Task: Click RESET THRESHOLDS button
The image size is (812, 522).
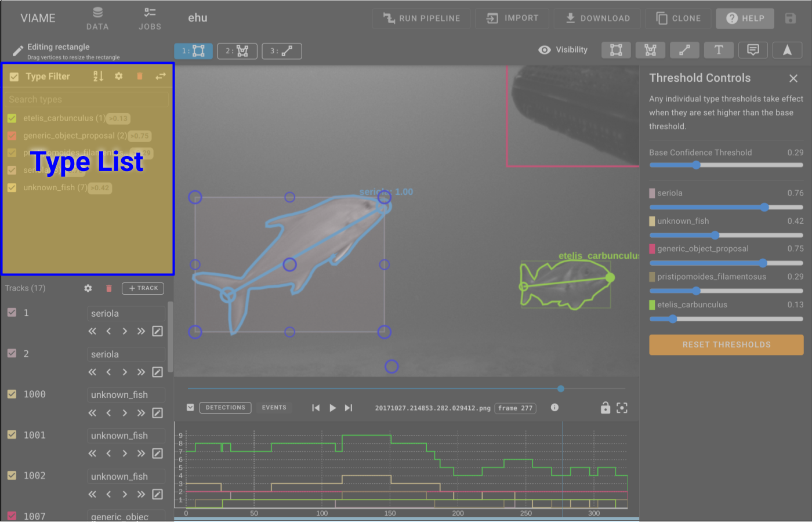Action: [726, 345]
